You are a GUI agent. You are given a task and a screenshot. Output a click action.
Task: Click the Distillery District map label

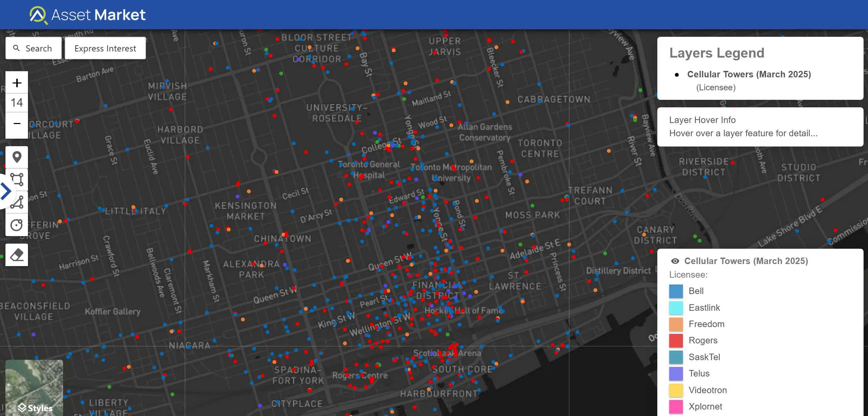tap(618, 271)
